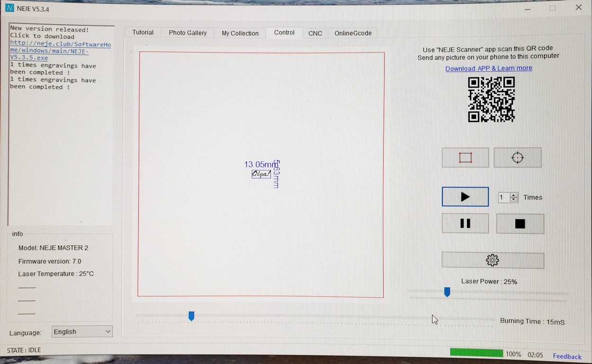The image size is (592, 364).
Task: Decrease engraving Times with down arrow
Action: click(514, 200)
